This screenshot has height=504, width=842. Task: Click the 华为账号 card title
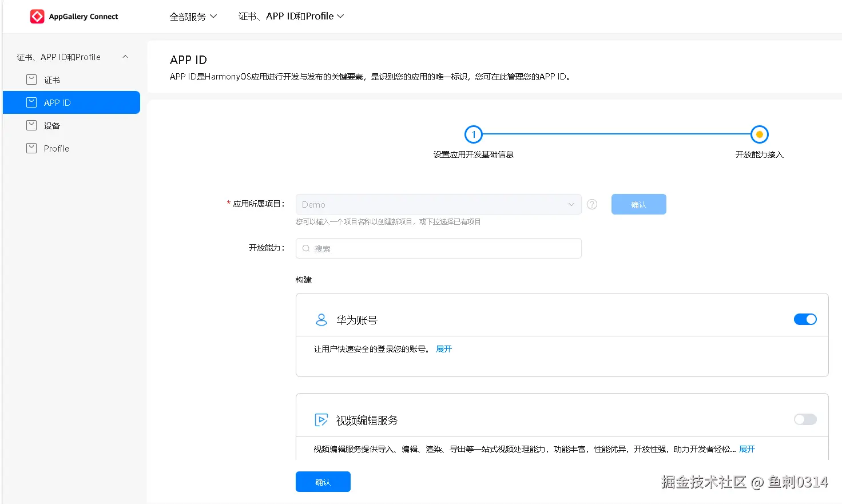(x=357, y=320)
